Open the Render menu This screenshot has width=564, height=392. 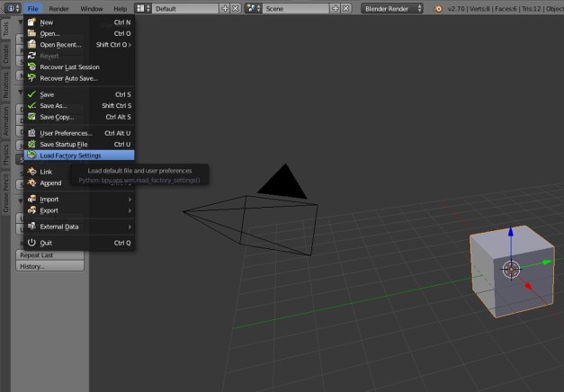coord(58,8)
